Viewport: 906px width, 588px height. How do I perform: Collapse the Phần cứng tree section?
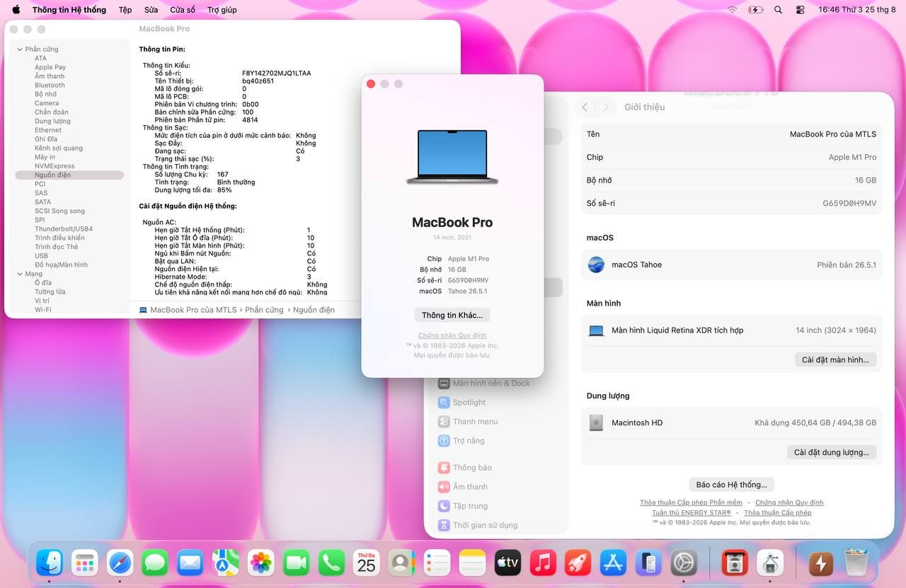pyautogui.click(x=20, y=50)
